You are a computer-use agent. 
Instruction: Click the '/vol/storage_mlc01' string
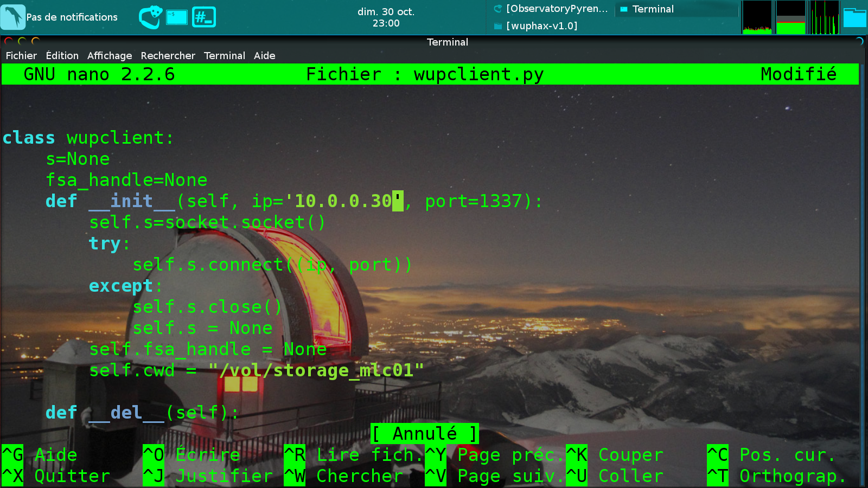coord(316,370)
